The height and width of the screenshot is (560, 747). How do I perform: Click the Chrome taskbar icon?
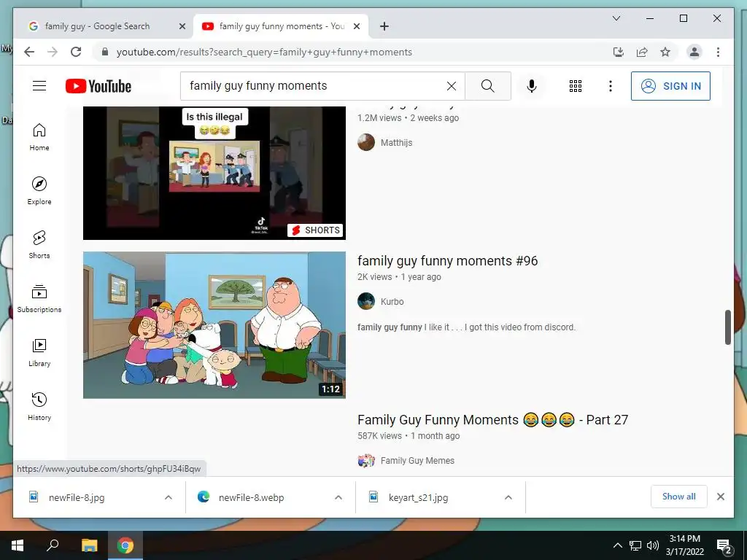125,545
